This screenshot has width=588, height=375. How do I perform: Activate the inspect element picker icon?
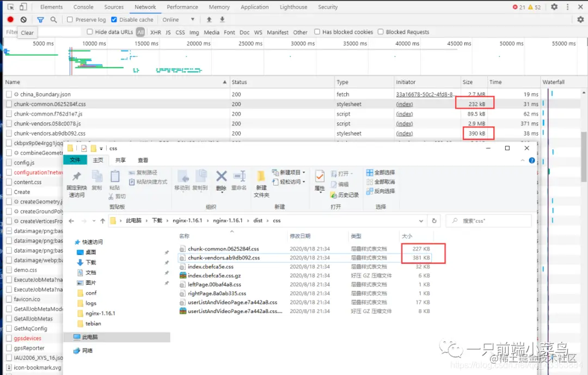coord(10,7)
